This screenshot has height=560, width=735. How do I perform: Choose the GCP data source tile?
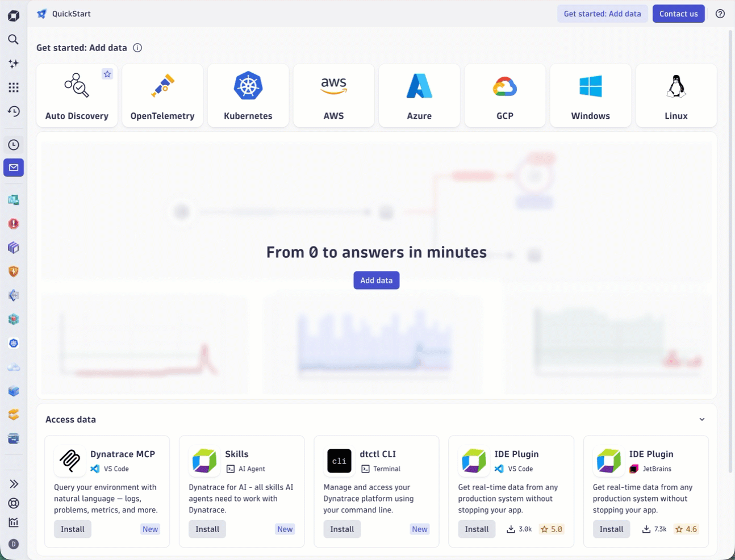click(505, 95)
